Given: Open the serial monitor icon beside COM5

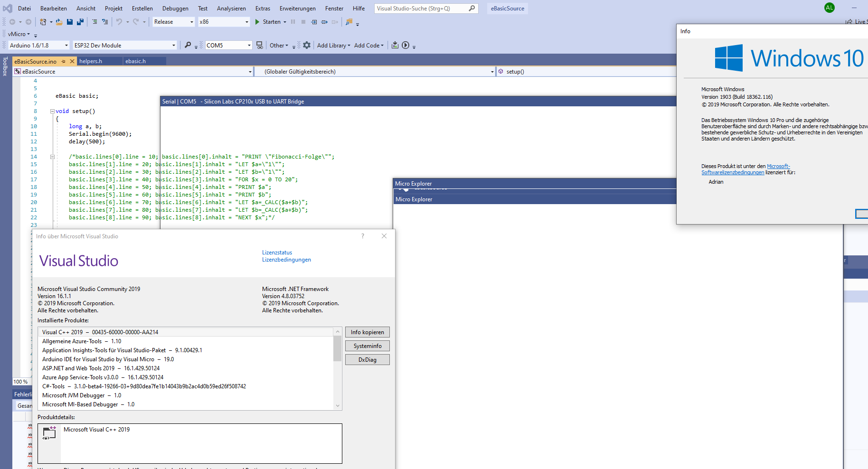Looking at the screenshot, I should [x=259, y=45].
